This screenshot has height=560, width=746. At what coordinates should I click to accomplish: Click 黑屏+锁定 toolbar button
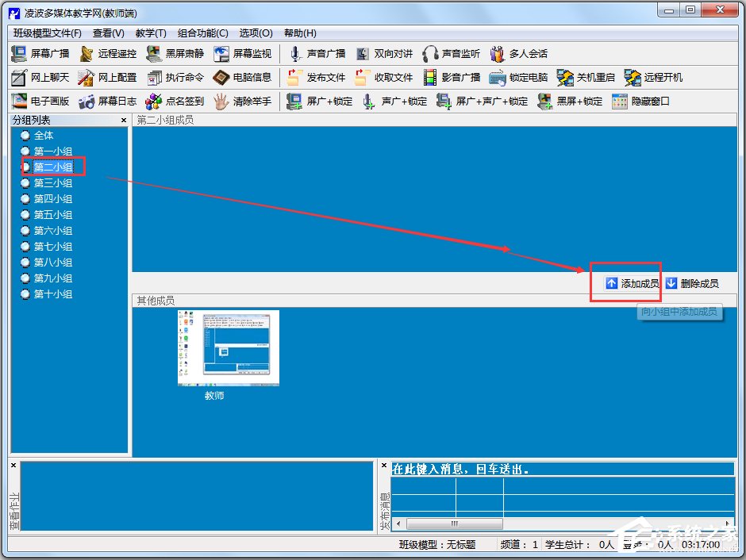click(570, 102)
